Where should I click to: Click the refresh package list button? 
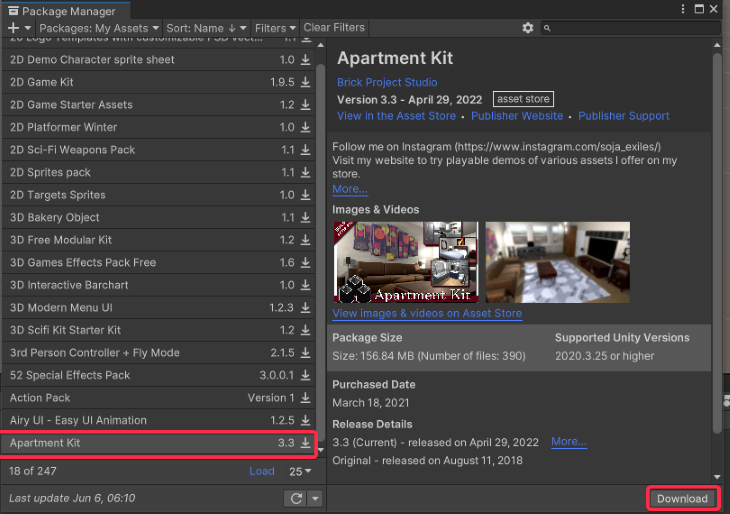(x=296, y=499)
